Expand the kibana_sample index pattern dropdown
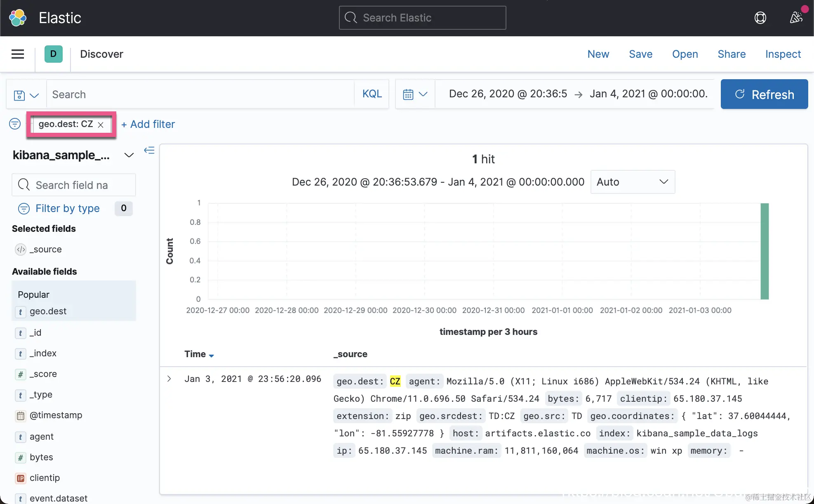 point(129,155)
